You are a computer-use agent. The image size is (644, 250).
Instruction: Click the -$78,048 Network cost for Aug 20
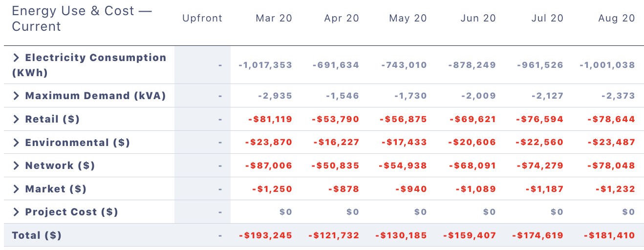611,166
